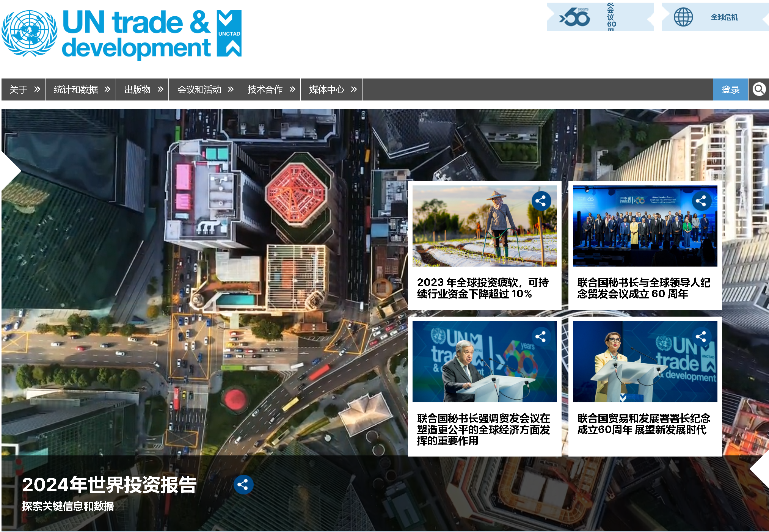The image size is (769, 532).
Task: Share the global leaders 60th anniversary article
Action: coord(701,201)
